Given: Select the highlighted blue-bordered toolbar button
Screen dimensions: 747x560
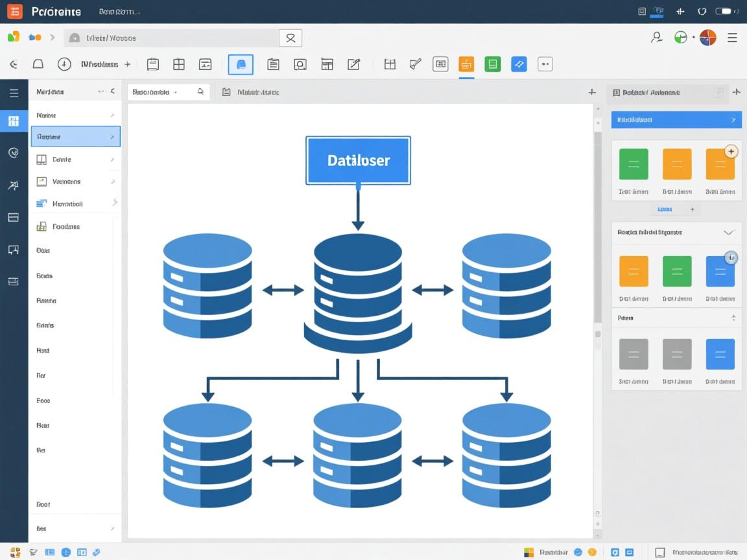Looking at the screenshot, I should pyautogui.click(x=241, y=64).
